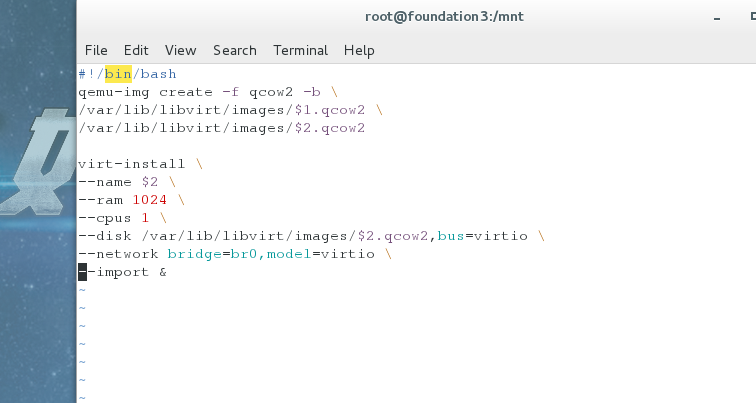Click the window title root@foundation3:/mnt
The width and height of the screenshot is (756, 403).
(x=444, y=16)
